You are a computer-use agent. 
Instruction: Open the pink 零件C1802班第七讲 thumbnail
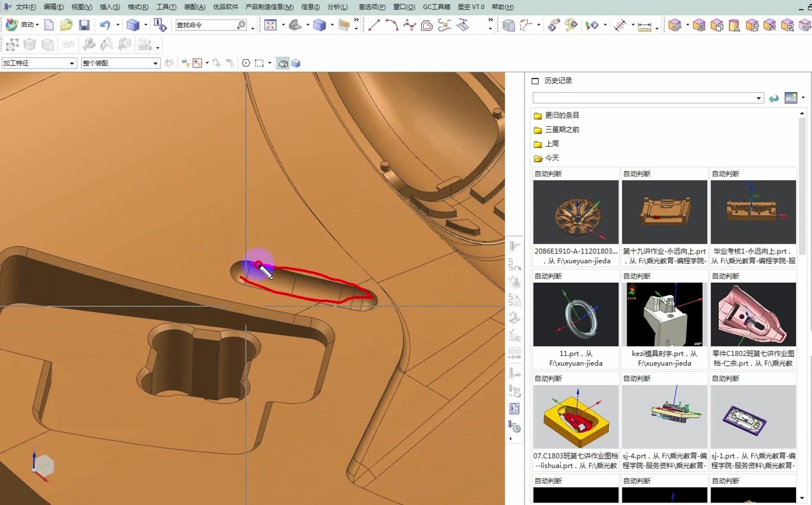pyautogui.click(x=754, y=314)
